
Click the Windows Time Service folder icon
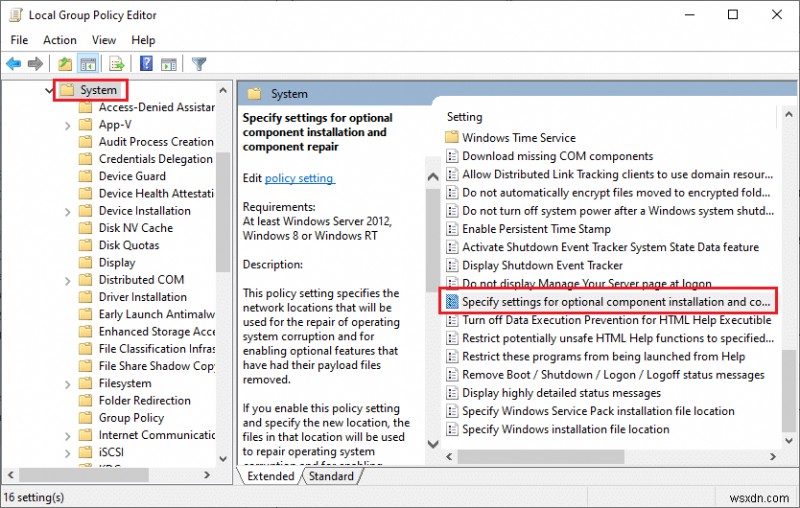click(452, 137)
